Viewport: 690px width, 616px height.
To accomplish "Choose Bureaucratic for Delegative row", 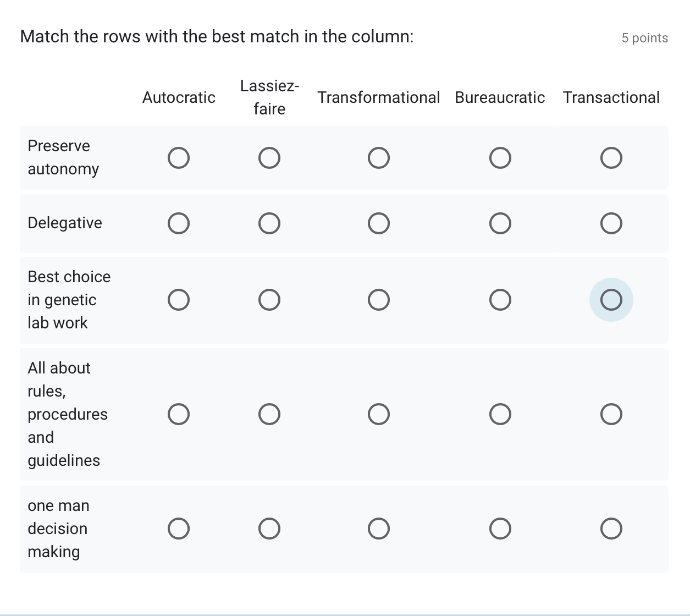I will click(x=500, y=223).
